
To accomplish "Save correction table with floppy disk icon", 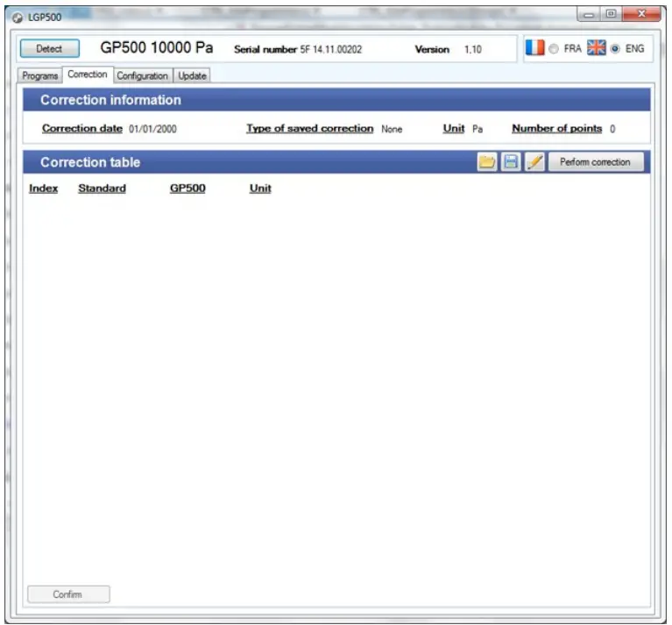I will (x=511, y=162).
